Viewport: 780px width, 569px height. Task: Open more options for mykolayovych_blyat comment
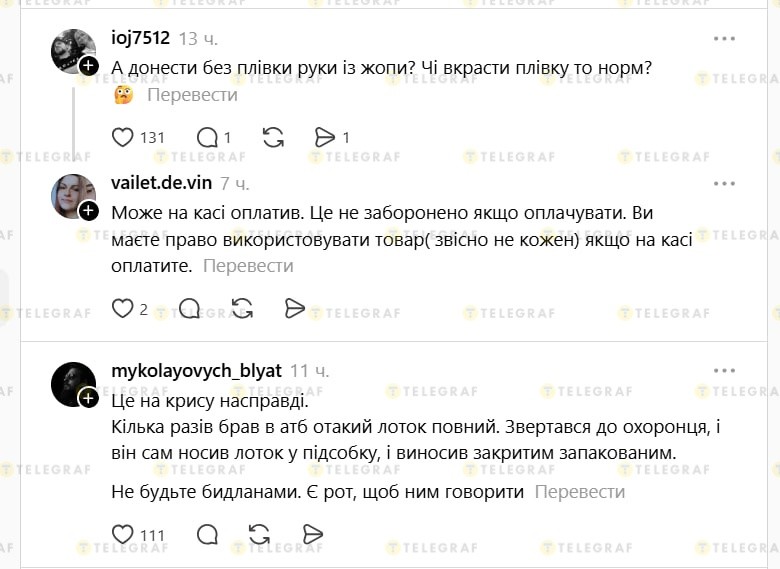tap(724, 370)
